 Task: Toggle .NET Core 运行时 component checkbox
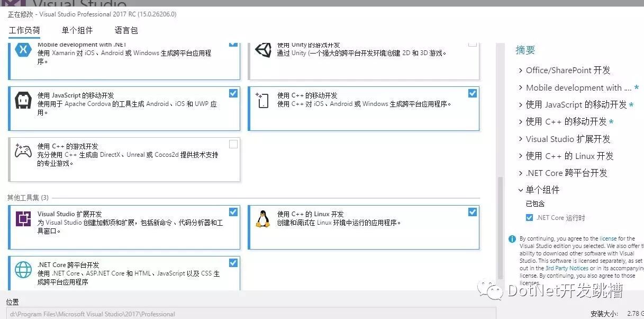529,218
